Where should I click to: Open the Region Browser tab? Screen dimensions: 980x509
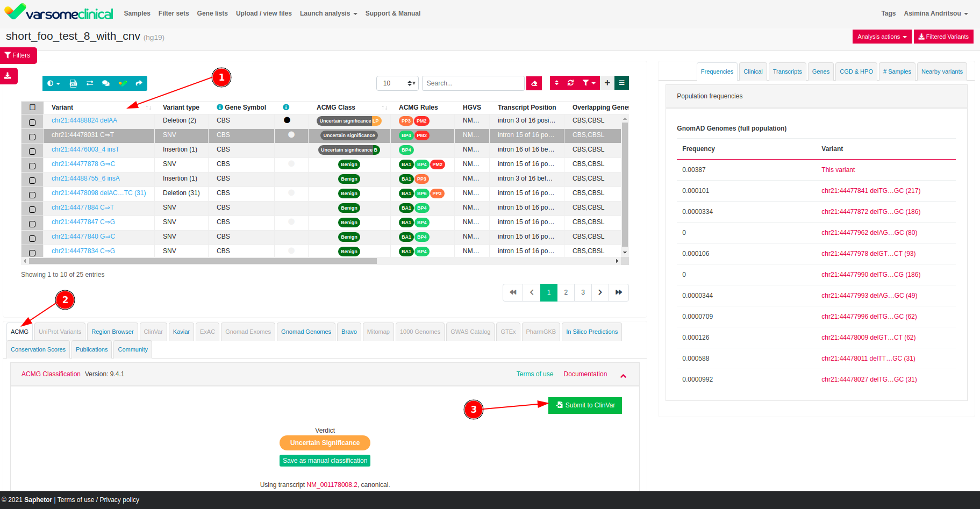tap(112, 332)
